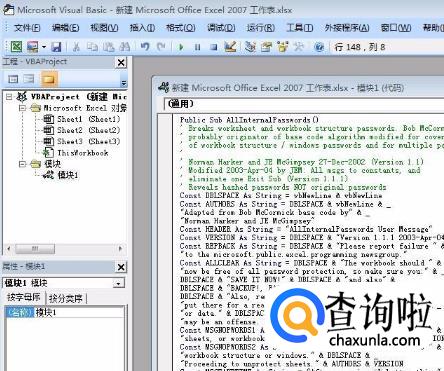444x371 pixels.
Task: Toggle Design Mode icon in the toolbar
Action: coord(230,47)
